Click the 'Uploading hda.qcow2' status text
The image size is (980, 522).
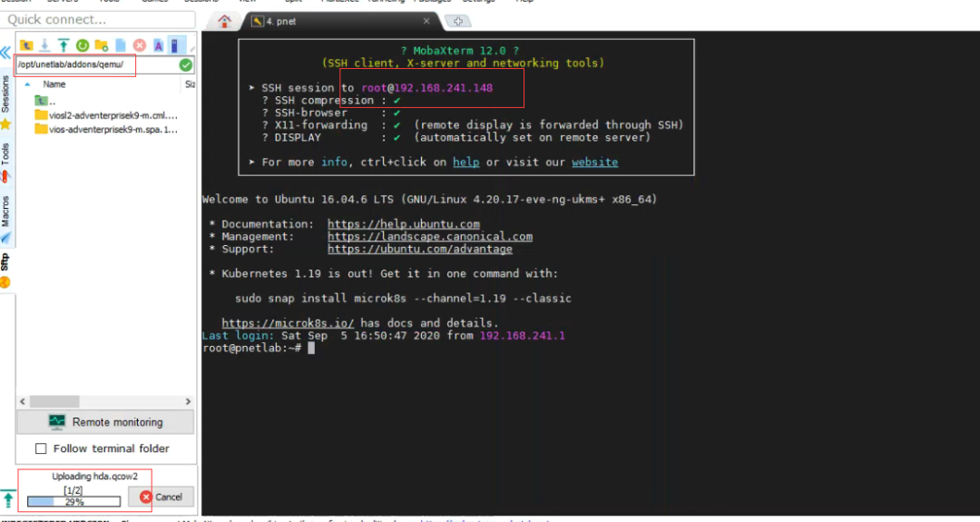[x=94, y=477]
